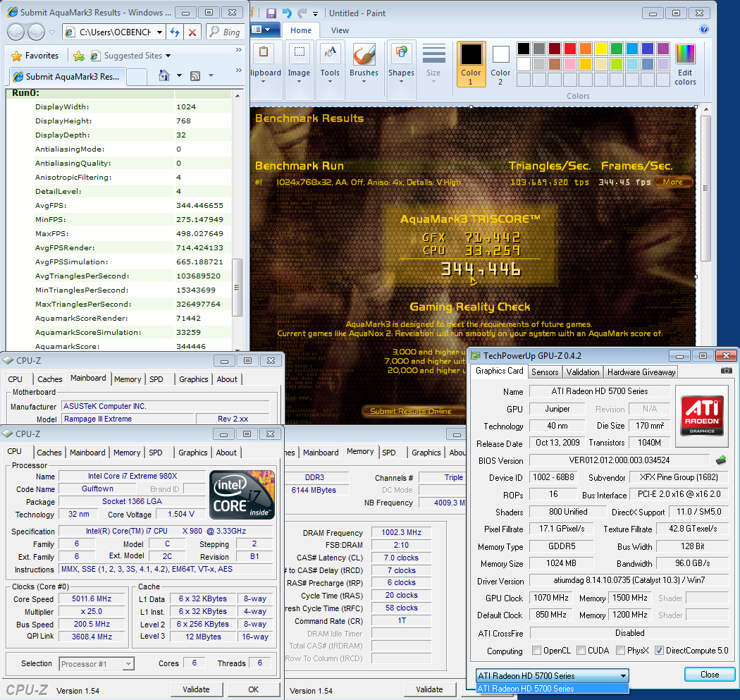Click the new tab button in Internet Explorer

coord(137,76)
